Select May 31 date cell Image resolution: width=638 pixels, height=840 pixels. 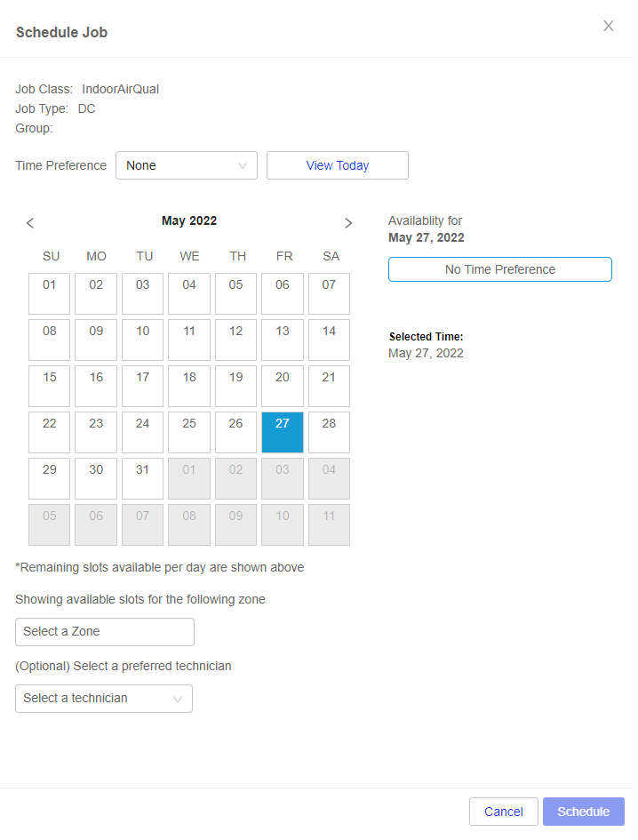click(142, 478)
